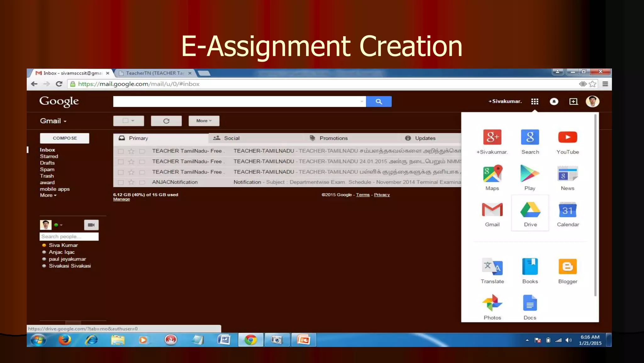
Task: Open Windows Explorer folder in taskbar
Action: pyautogui.click(x=118, y=340)
